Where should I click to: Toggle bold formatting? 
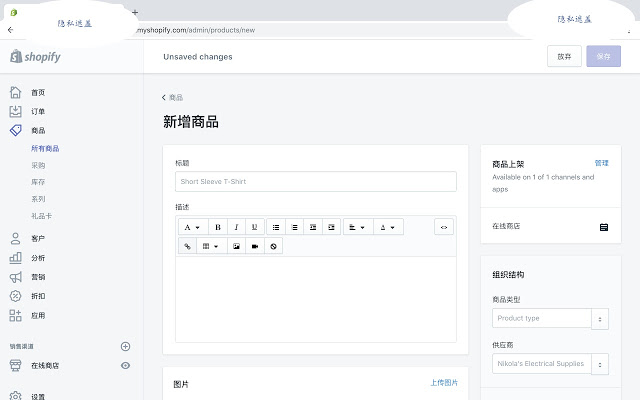click(218, 227)
